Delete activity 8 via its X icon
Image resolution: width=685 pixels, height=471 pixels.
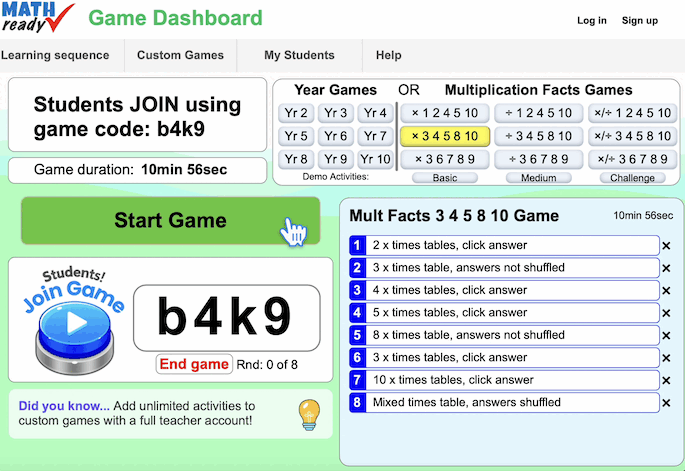[666, 403]
